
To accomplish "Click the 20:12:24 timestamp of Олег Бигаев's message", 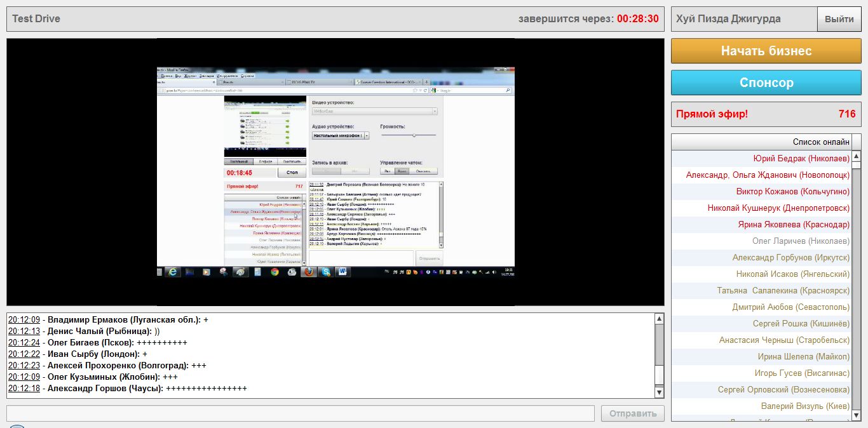I will coord(24,343).
